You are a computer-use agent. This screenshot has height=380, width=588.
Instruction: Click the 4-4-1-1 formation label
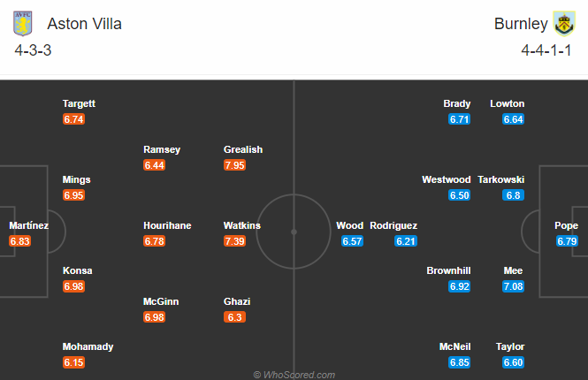(x=546, y=50)
